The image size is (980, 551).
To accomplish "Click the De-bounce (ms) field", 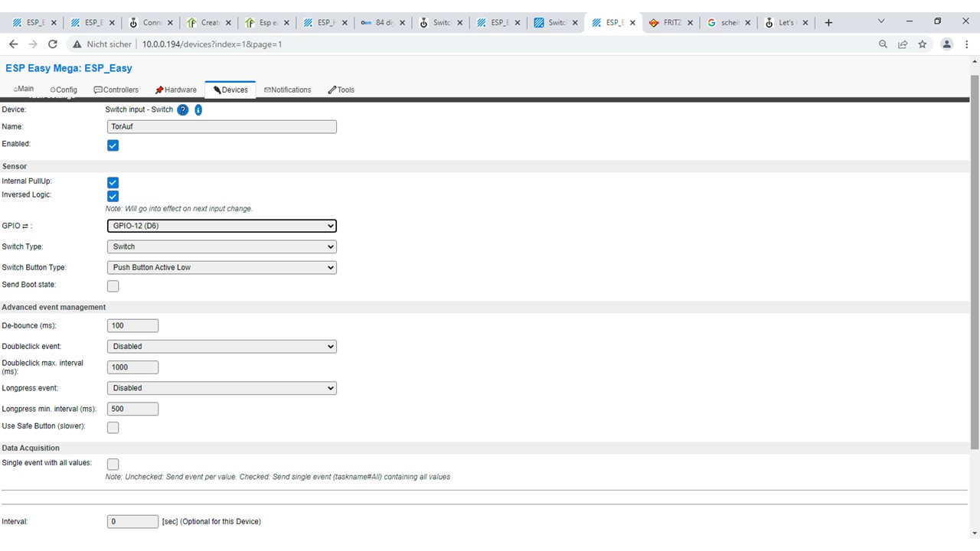I will tap(132, 325).
